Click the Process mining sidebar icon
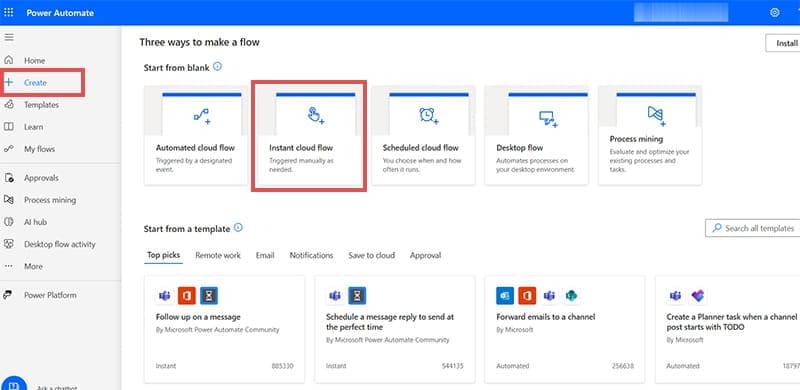The height and width of the screenshot is (390, 800). (9, 200)
